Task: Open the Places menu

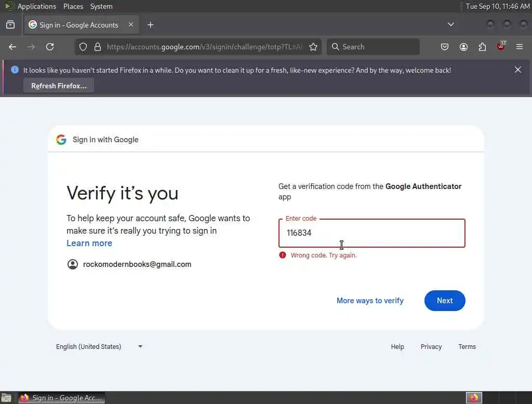Action: point(73,6)
